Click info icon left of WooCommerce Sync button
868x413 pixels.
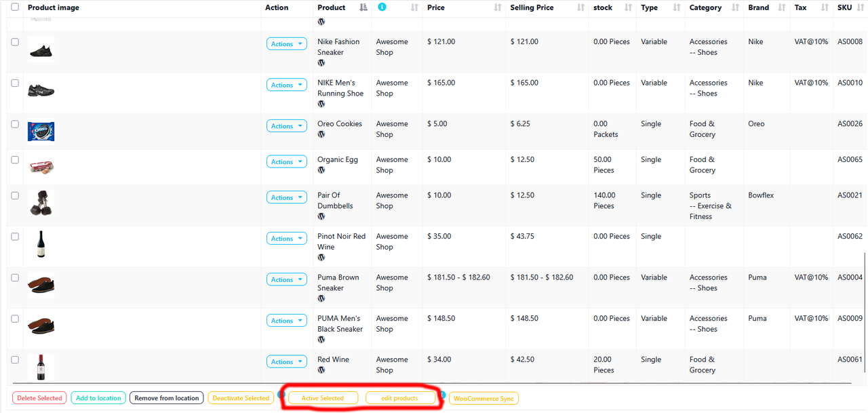point(443,394)
